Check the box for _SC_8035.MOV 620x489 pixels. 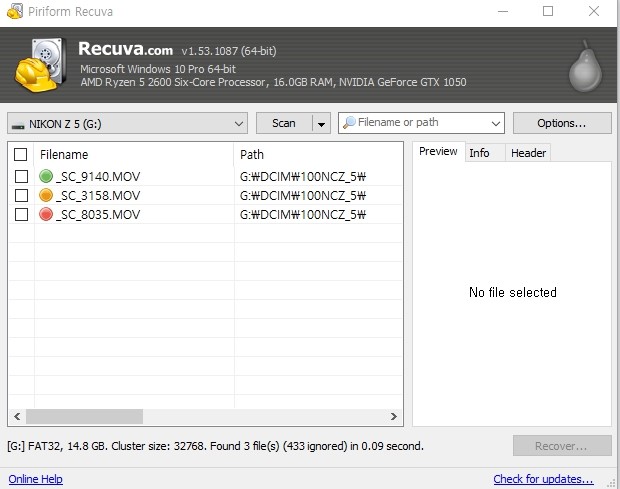click(21, 215)
